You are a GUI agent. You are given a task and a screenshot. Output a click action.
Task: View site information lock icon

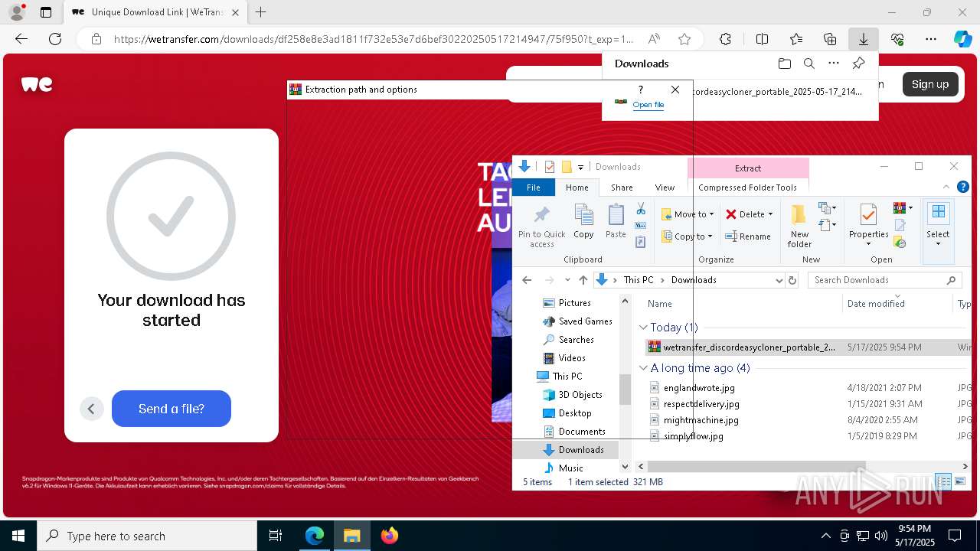point(96,39)
